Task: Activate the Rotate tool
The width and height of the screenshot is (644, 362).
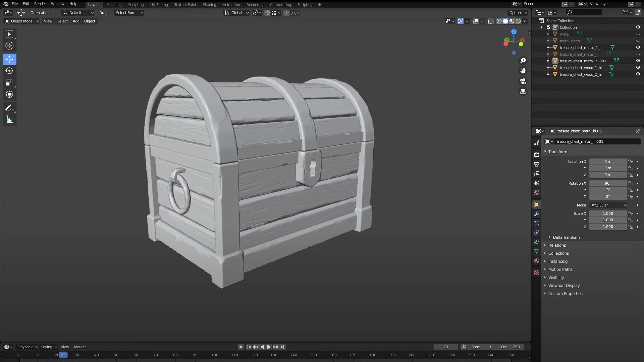Action: coord(9,71)
